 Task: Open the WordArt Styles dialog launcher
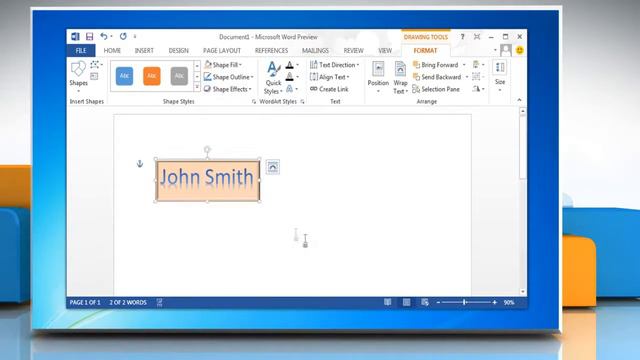coord(302,102)
